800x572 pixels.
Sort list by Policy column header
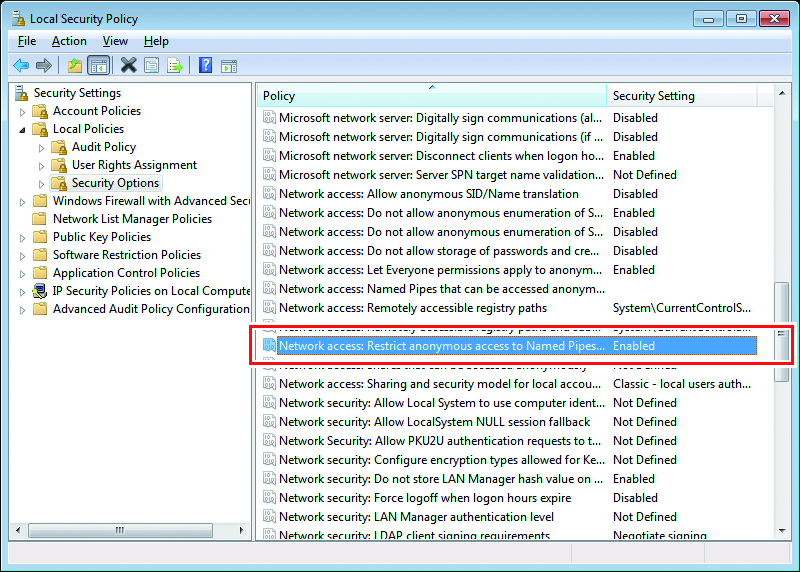(430, 96)
